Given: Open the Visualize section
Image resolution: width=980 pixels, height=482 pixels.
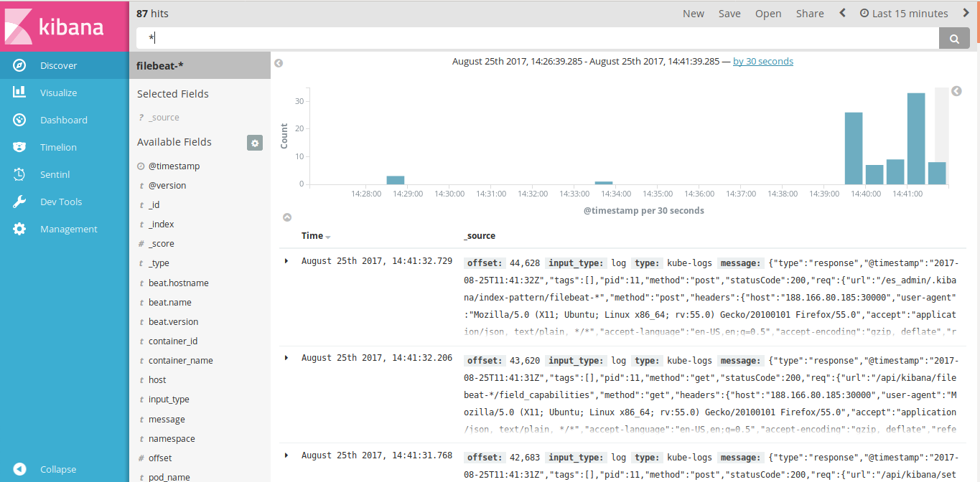Looking at the screenshot, I should (65, 93).
